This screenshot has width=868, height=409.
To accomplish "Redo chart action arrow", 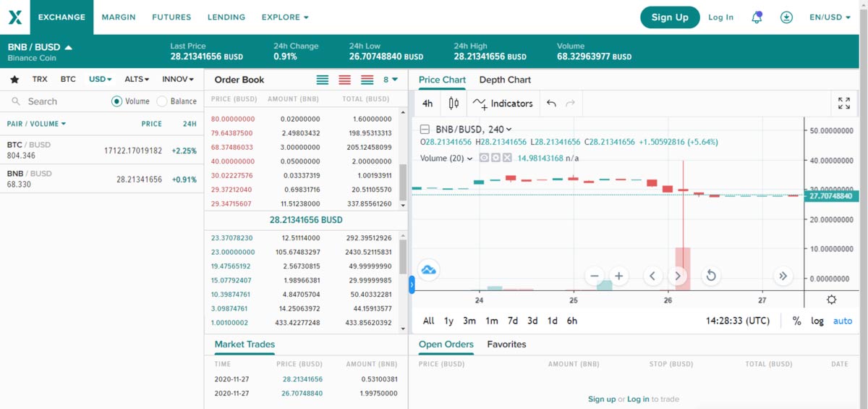I will tap(570, 104).
